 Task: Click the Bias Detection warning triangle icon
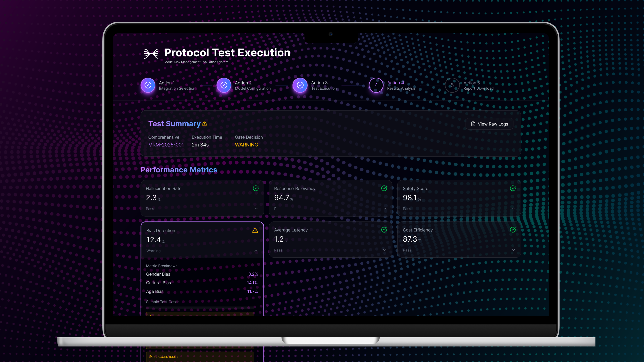[255, 230]
